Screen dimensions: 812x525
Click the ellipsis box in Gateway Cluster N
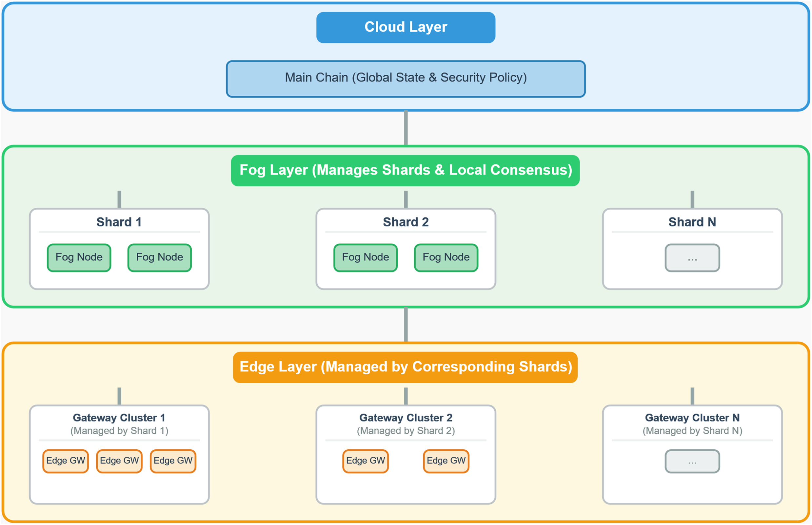click(692, 461)
